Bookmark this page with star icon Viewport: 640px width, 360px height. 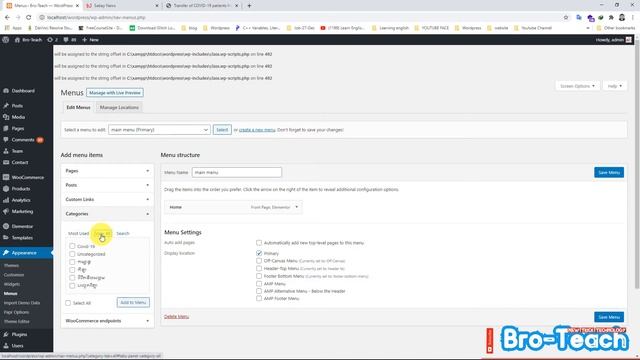tap(566, 18)
